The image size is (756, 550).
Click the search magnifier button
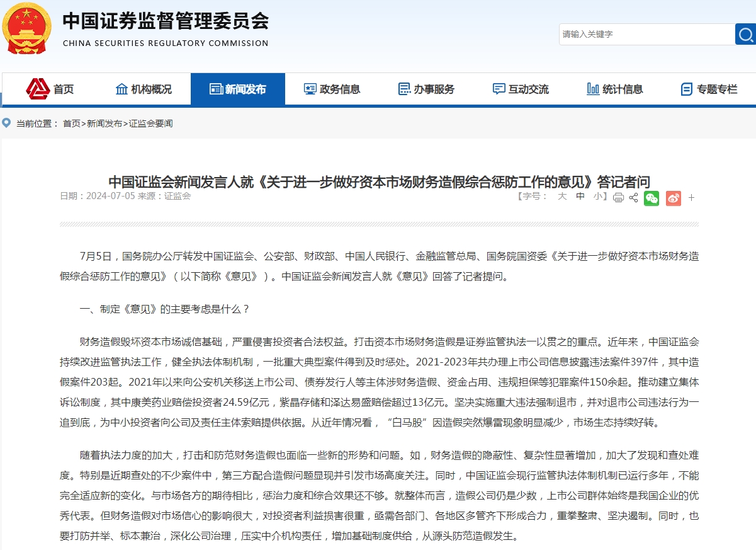click(745, 34)
